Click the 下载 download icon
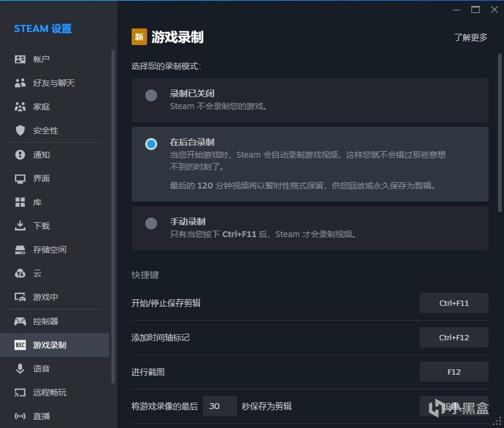Viewport: 504px width, 428px height. 20,226
